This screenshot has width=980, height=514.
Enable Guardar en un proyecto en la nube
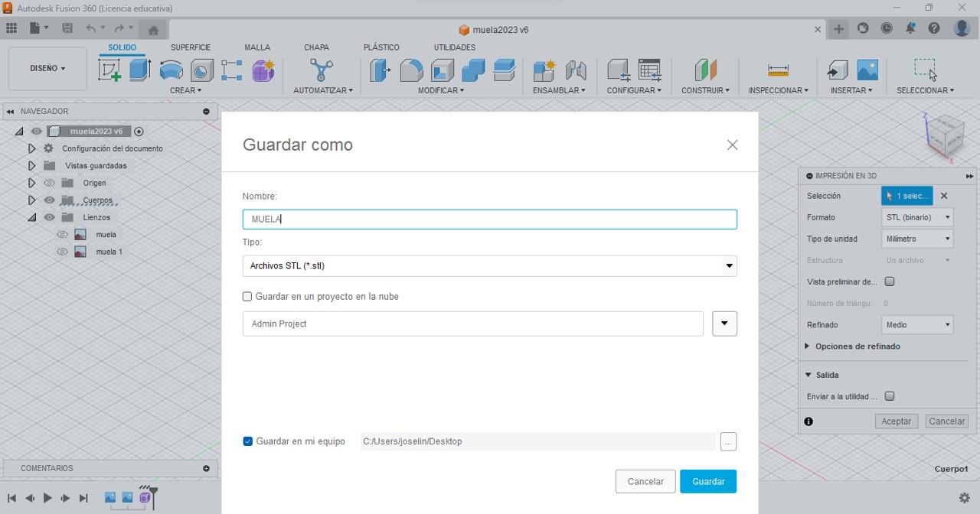pos(247,297)
